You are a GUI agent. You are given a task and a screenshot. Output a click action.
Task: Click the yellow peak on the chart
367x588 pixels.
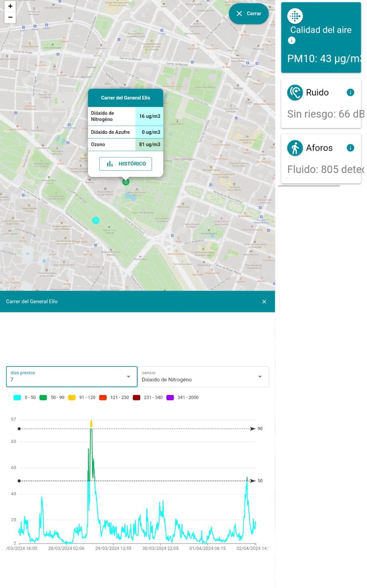click(x=91, y=424)
